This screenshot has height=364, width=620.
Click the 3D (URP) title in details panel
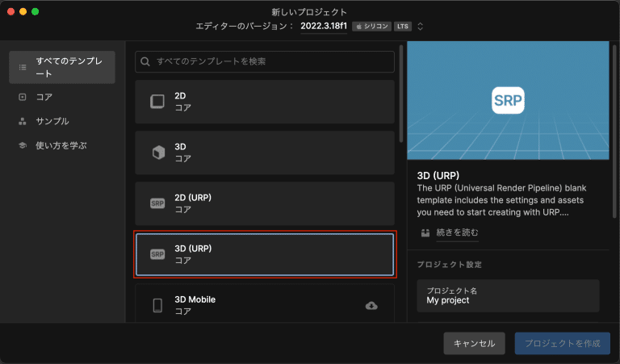point(438,175)
